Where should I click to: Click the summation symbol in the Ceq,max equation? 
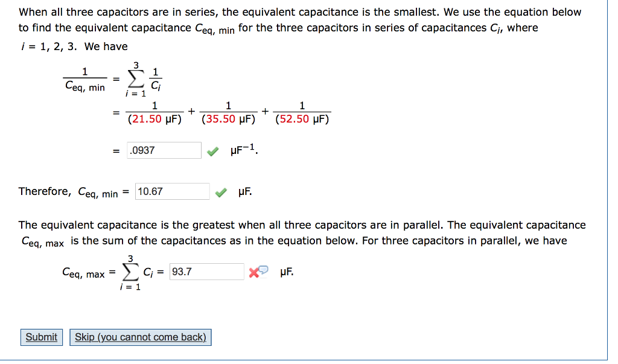pos(130,272)
